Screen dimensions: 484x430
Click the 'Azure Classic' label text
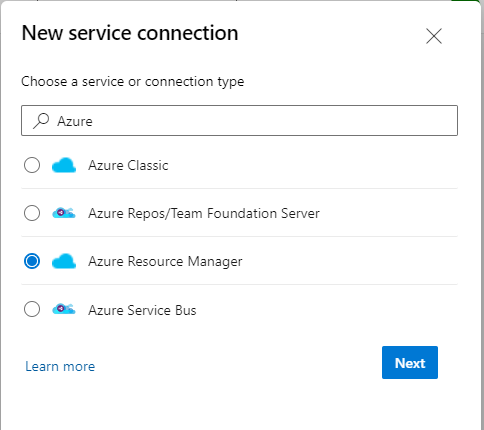point(128,165)
